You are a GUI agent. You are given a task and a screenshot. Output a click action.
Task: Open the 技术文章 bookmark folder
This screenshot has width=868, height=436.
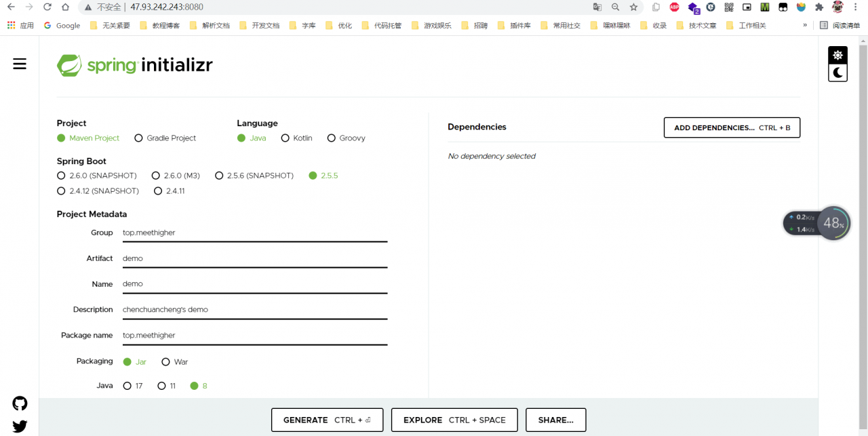tap(696, 25)
